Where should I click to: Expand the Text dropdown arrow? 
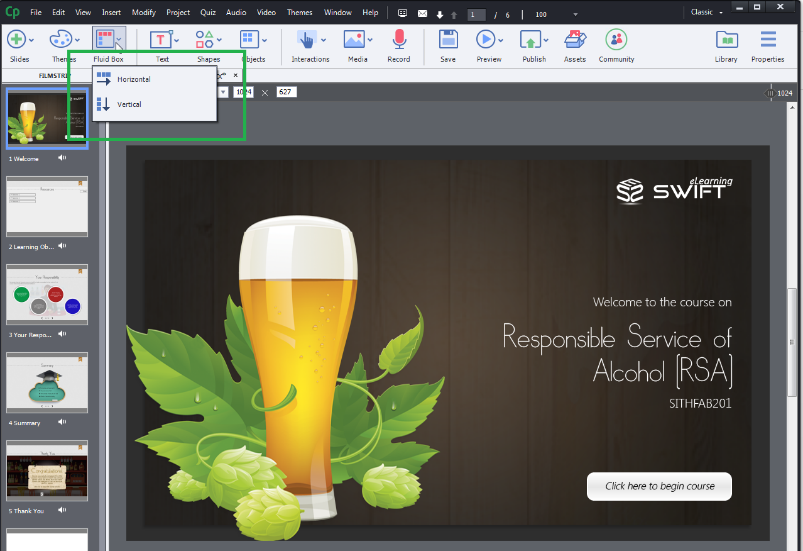(x=177, y=40)
